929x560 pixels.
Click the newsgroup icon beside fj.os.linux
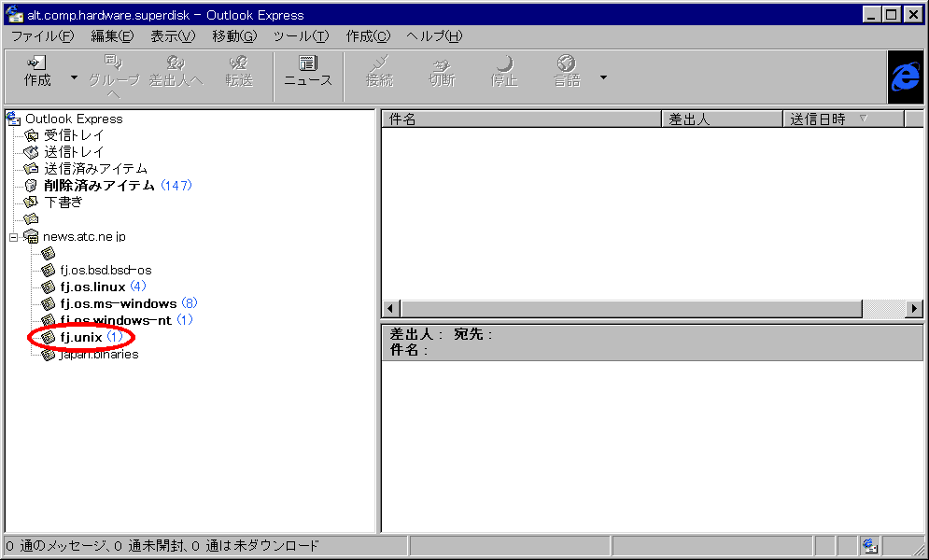point(49,287)
